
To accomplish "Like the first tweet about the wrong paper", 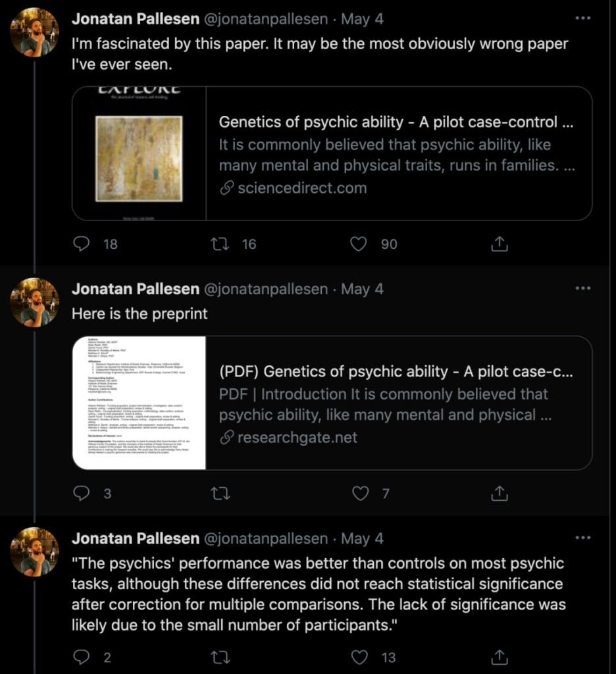I will point(358,244).
